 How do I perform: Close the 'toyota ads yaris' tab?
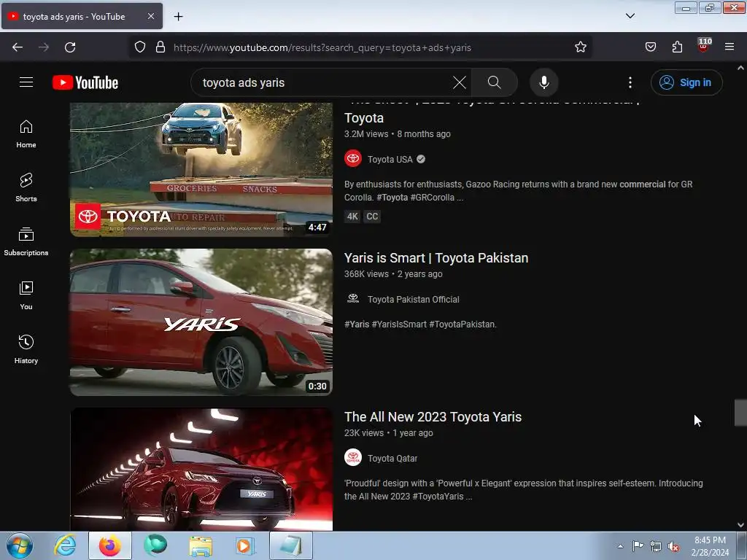(x=151, y=16)
